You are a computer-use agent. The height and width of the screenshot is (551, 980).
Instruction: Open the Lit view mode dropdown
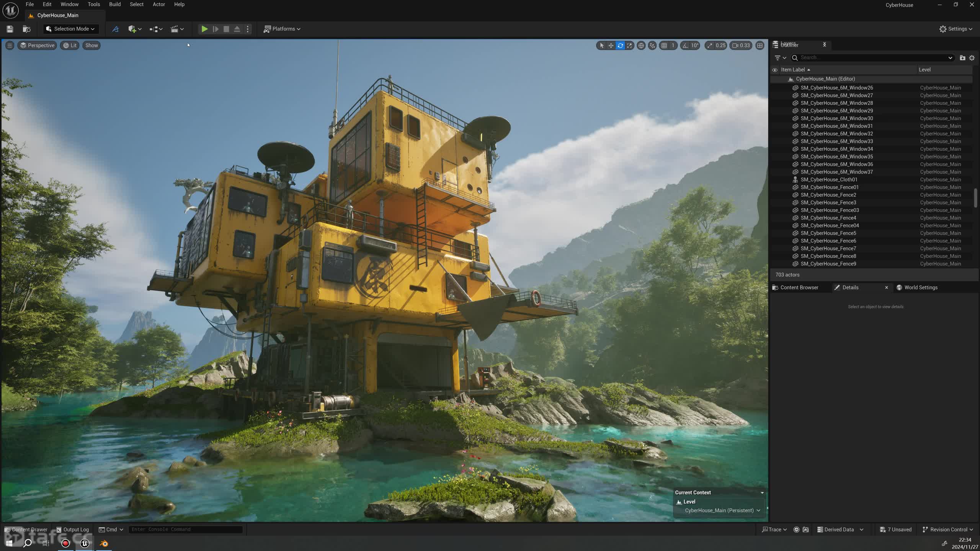tap(70, 46)
